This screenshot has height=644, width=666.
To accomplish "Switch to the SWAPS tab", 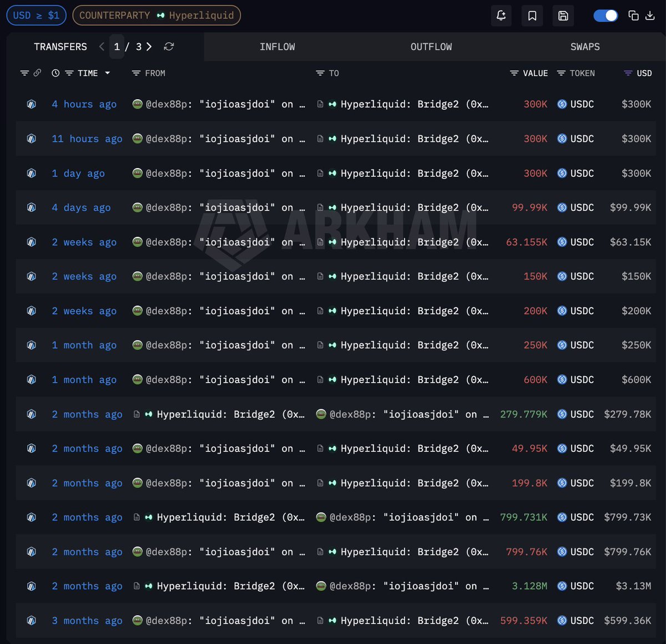I will click(585, 47).
